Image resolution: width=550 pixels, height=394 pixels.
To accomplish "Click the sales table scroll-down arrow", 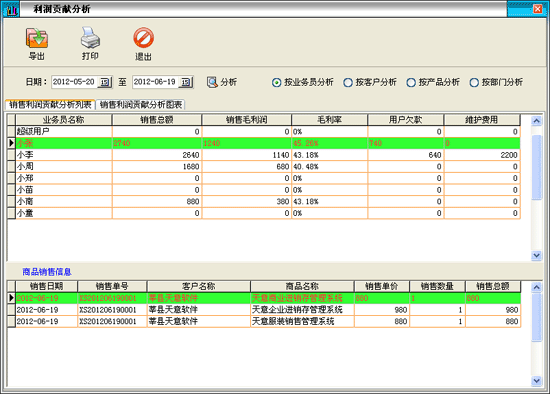I will pyautogui.click(x=536, y=380).
